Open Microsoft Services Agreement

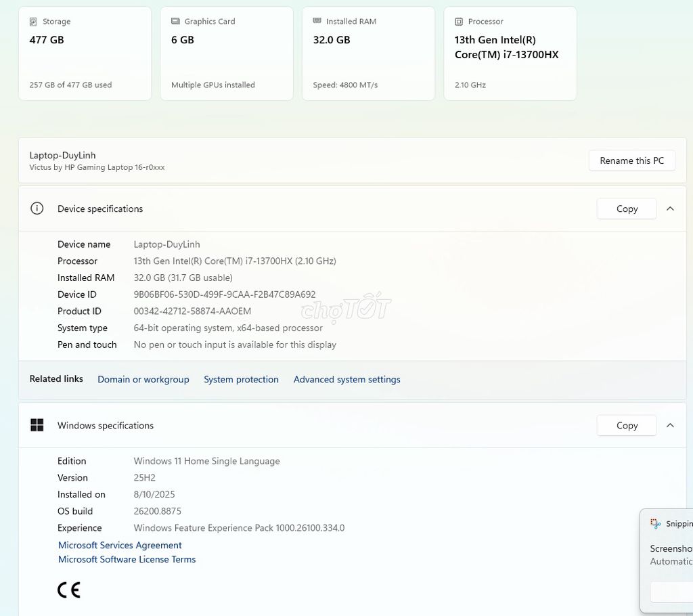tap(120, 545)
